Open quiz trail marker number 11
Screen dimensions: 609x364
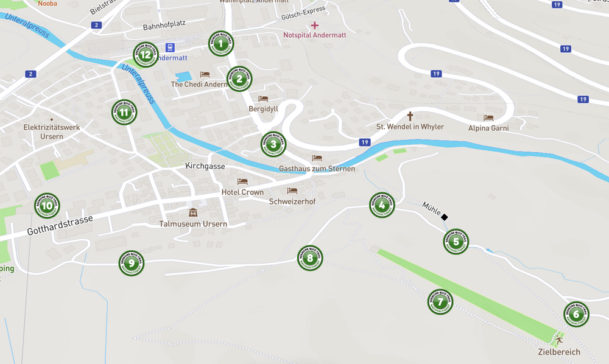click(x=124, y=113)
